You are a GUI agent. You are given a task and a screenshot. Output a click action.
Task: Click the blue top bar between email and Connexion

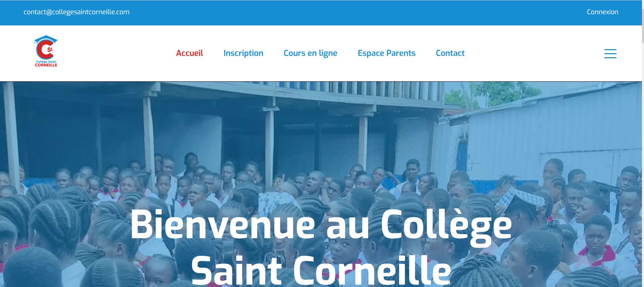pos(356,13)
